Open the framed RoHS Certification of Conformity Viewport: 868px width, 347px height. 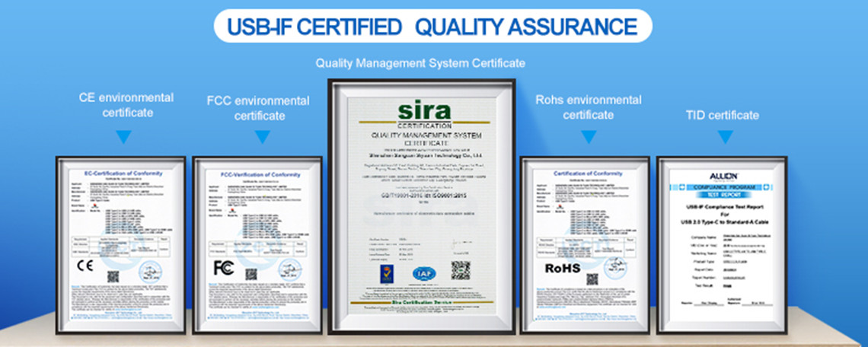point(585,245)
